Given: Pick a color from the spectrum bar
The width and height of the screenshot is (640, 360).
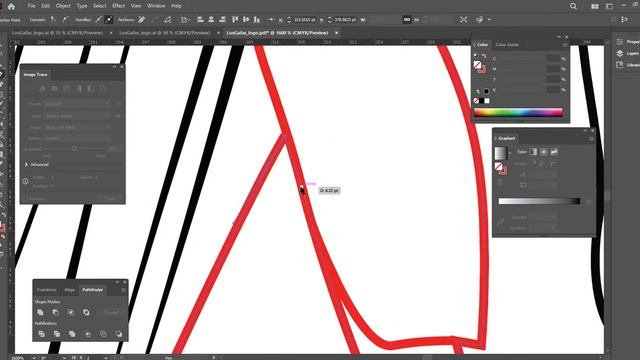Looking at the screenshot, I should click(518, 113).
